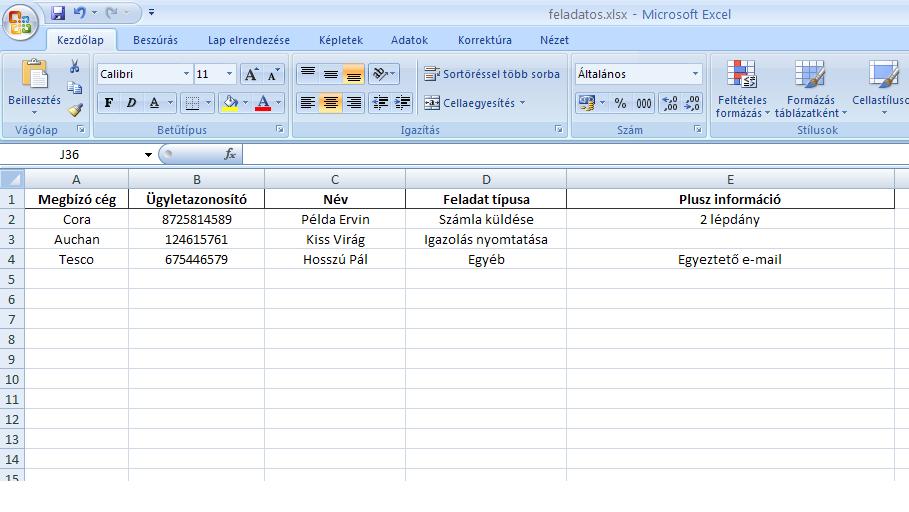Screen dimensions: 909x512
Task: Apply the percent style
Action: pyautogui.click(x=620, y=103)
